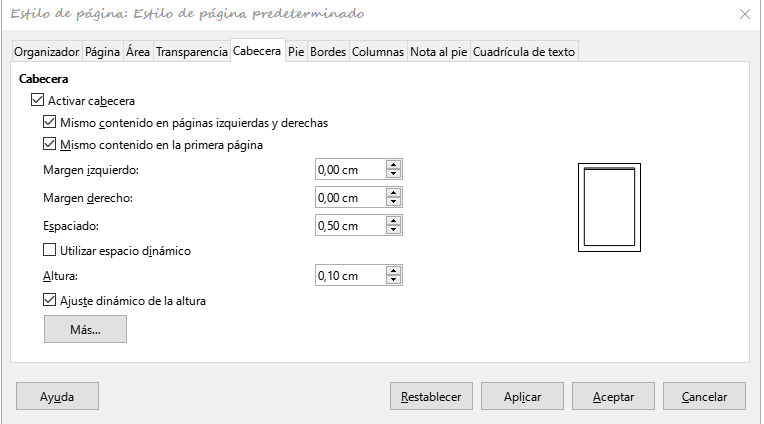The height and width of the screenshot is (424, 764).
Task: Open the Bordes tab
Action: point(328,52)
